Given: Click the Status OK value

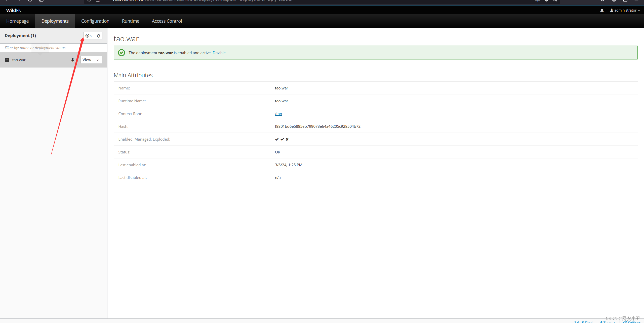Looking at the screenshot, I should (x=277, y=152).
